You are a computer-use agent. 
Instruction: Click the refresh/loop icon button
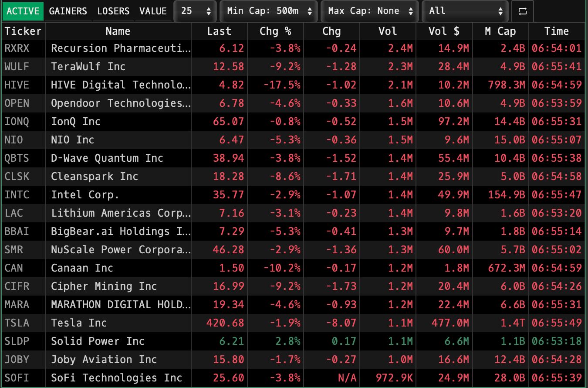point(523,11)
